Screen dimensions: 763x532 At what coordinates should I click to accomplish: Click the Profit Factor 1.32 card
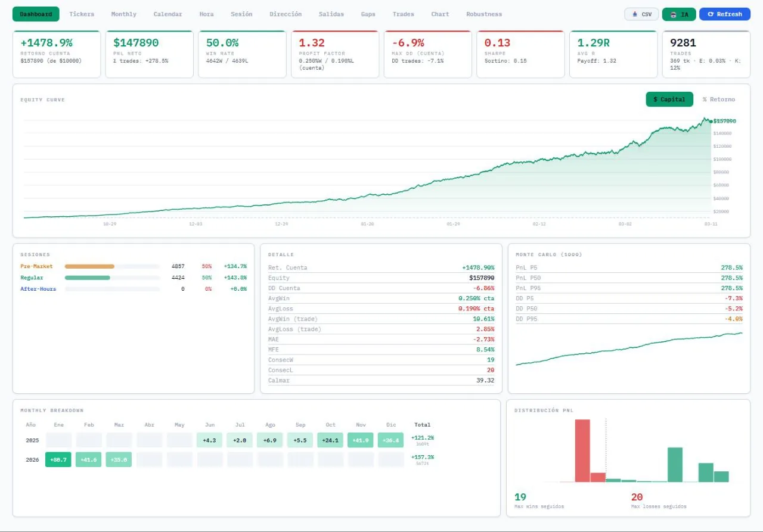[x=335, y=54]
